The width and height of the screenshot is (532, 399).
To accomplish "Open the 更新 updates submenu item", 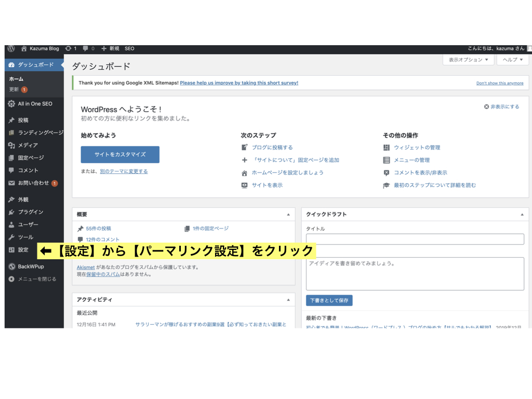I will click(14, 89).
